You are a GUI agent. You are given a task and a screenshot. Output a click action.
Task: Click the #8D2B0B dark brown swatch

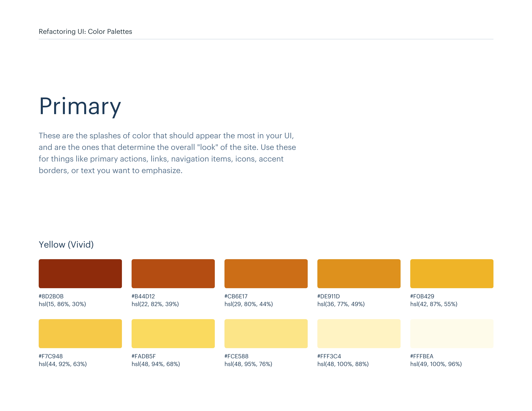point(80,273)
